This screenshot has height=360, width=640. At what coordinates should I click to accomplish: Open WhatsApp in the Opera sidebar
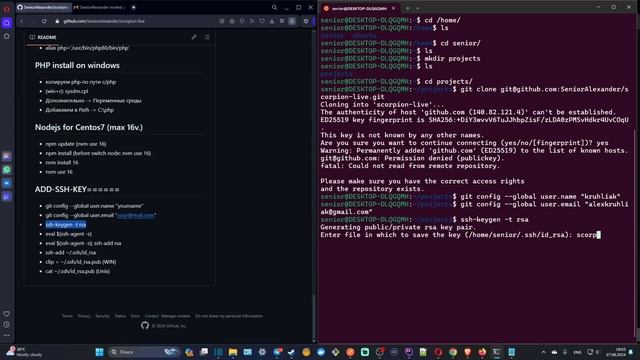pyautogui.click(x=7, y=170)
